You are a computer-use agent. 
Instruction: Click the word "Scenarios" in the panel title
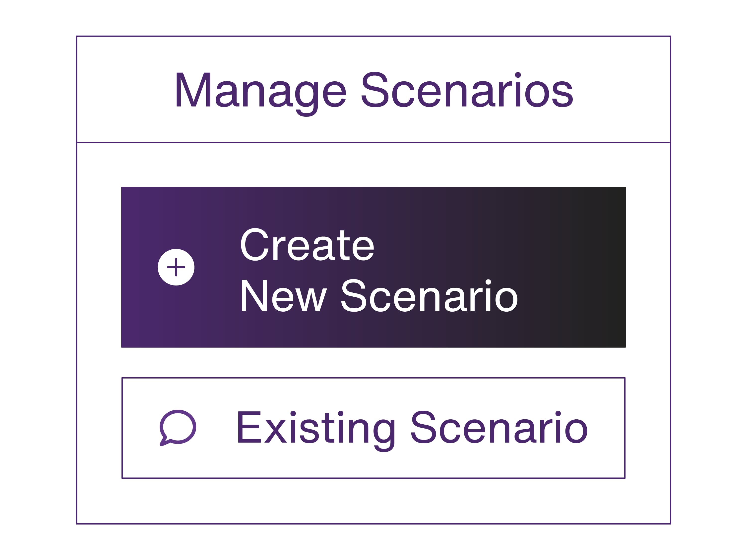[x=467, y=90]
